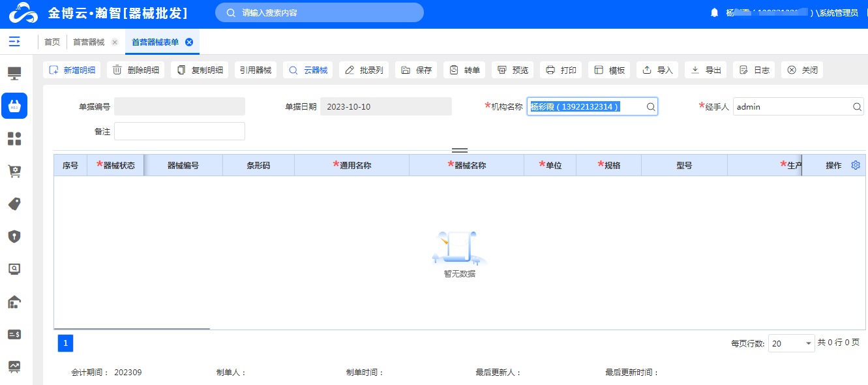Select the shopping cart sidebar icon
The image size is (868, 385).
pos(14,171)
